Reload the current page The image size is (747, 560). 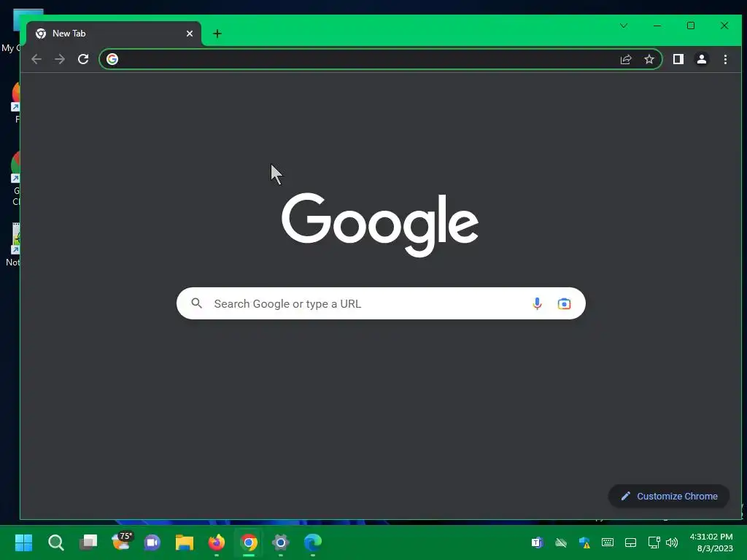(83, 59)
